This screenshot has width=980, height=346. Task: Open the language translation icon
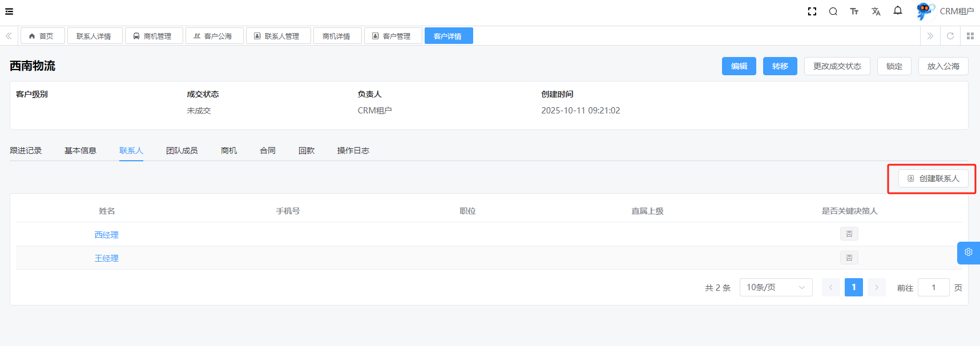click(x=876, y=11)
